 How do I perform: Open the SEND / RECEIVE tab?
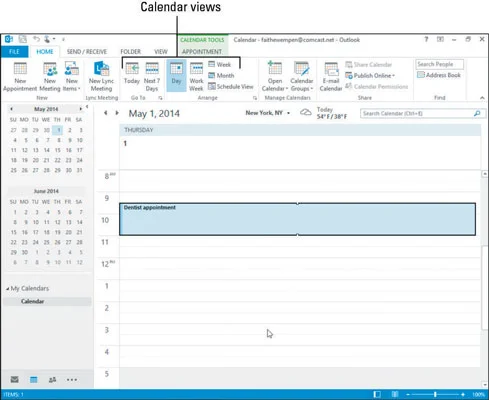pos(87,52)
